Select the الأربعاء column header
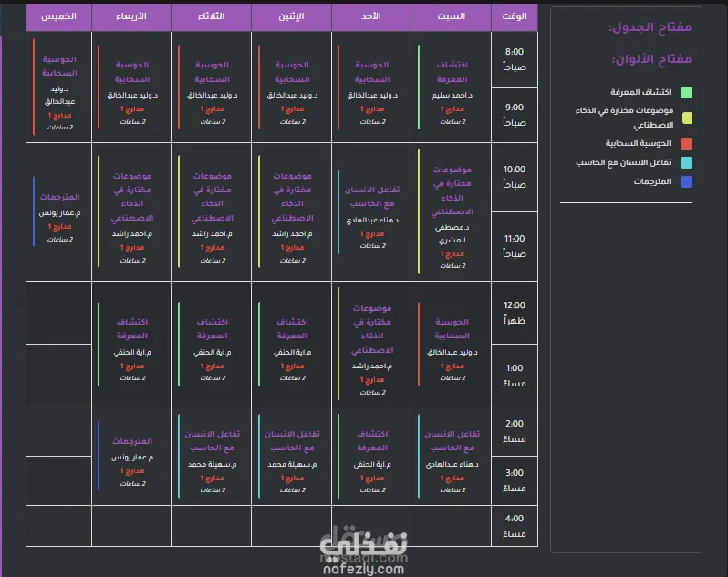This screenshot has width=728, height=577. 131,16
